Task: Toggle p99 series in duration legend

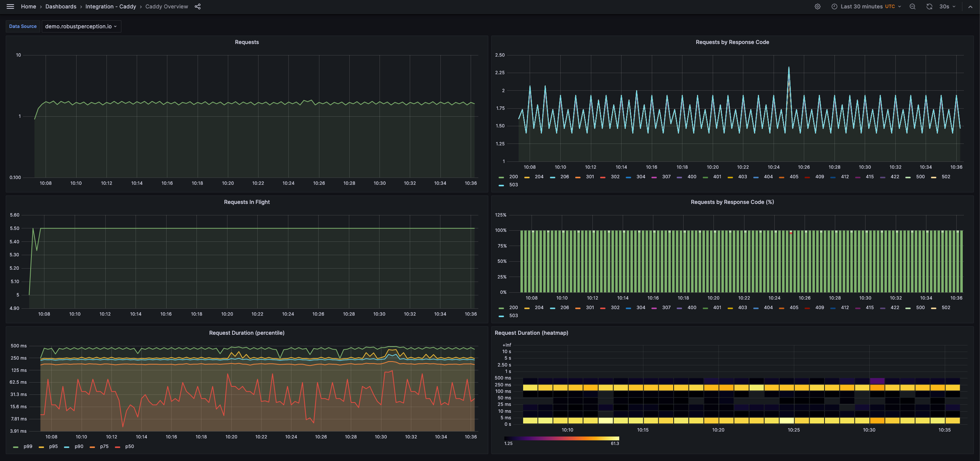Action: (x=28, y=446)
